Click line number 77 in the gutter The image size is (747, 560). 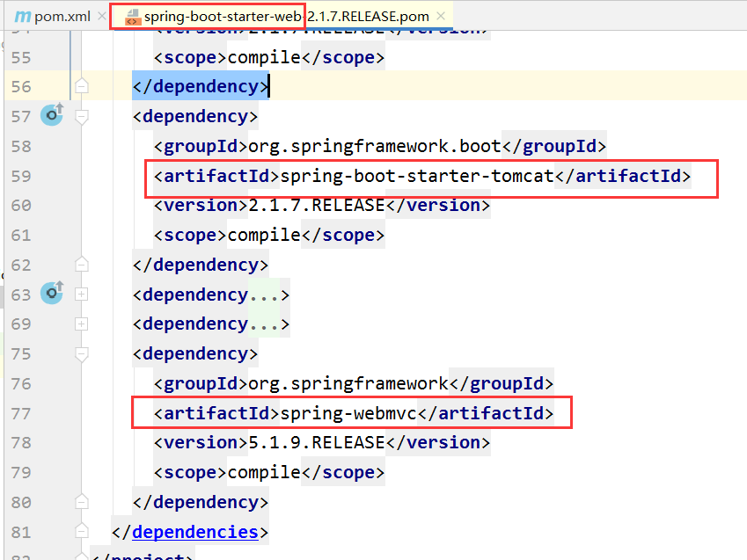pyautogui.click(x=21, y=413)
